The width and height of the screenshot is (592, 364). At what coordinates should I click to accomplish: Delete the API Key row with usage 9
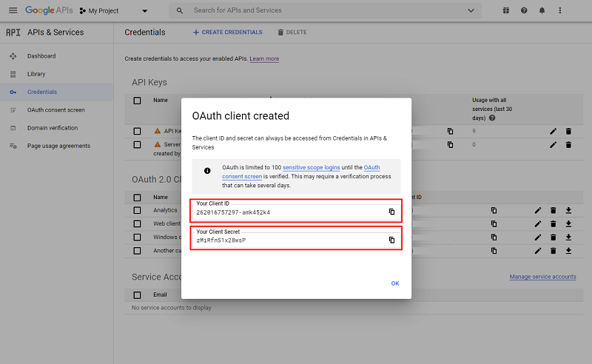pos(568,132)
